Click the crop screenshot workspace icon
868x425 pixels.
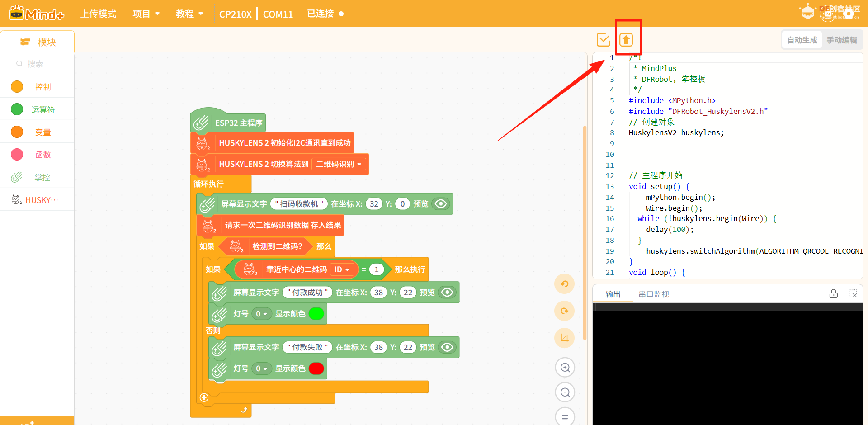(x=564, y=338)
